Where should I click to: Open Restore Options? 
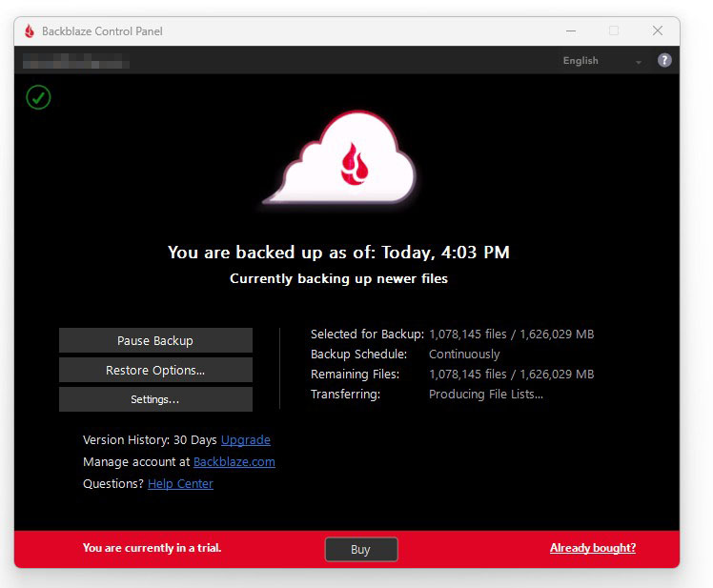(x=155, y=370)
